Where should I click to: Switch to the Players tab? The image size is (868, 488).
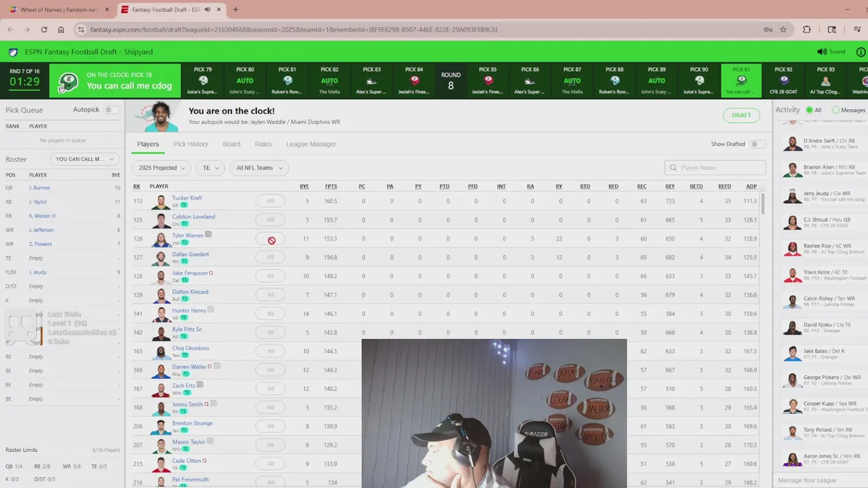point(148,144)
